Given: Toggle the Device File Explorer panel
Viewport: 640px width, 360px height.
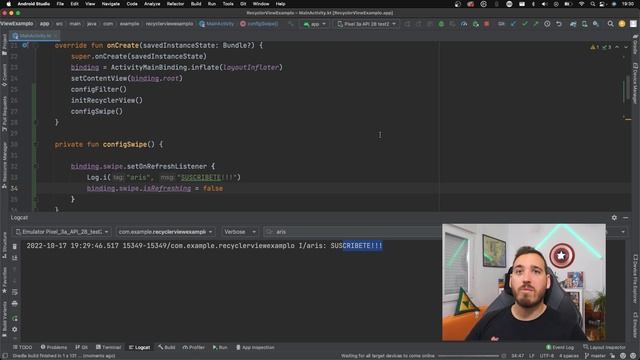Looking at the screenshot, I should tap(635, 279).
